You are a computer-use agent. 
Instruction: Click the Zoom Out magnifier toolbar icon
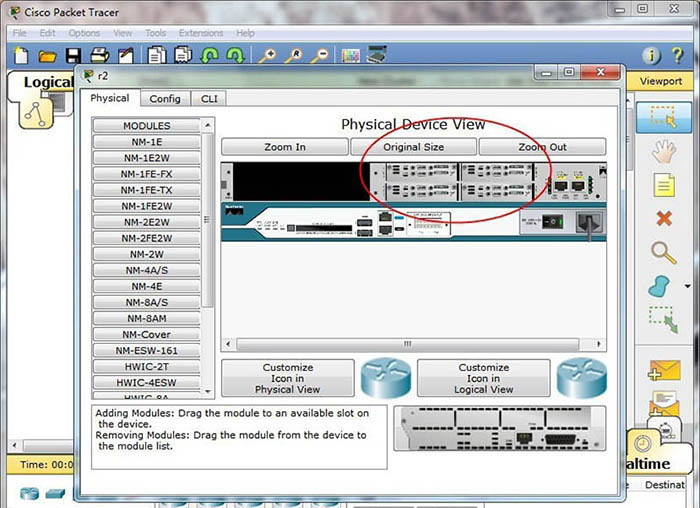point(320,56)
